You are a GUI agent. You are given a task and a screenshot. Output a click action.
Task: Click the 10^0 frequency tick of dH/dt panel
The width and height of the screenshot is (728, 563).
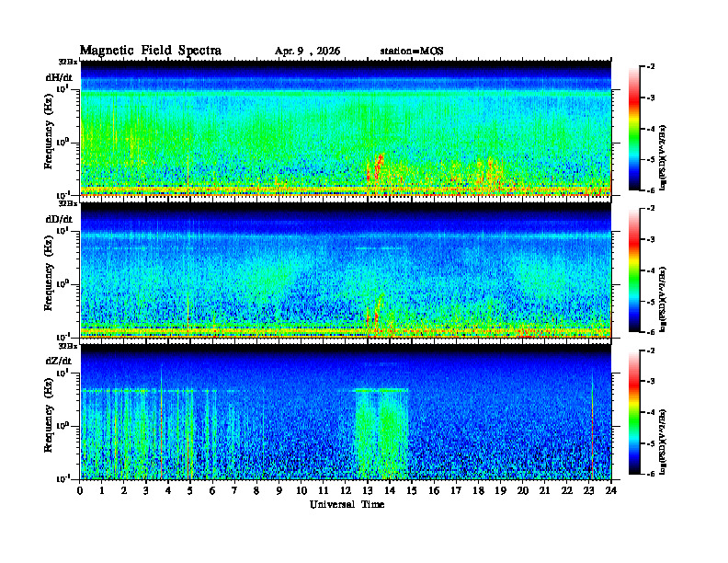[63, 142]
